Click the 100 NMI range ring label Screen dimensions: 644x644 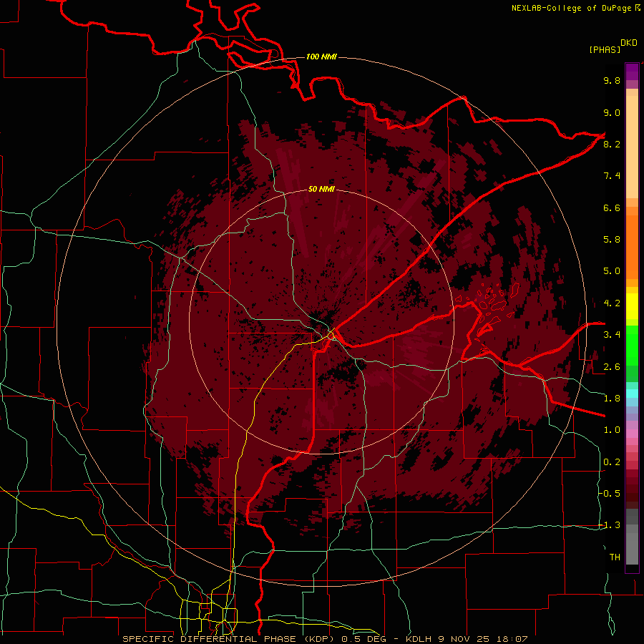[321, 57]
